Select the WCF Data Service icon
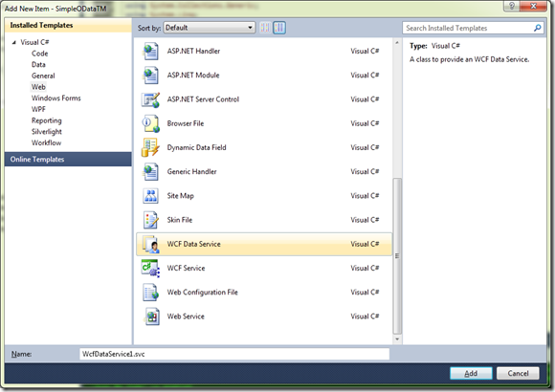555x392 pixels. tap(150, 244)
